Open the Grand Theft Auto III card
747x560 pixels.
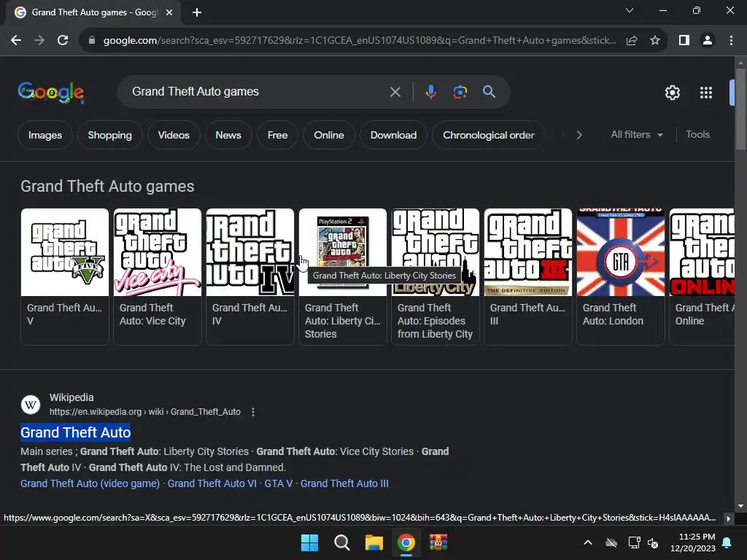coord(528,276)
